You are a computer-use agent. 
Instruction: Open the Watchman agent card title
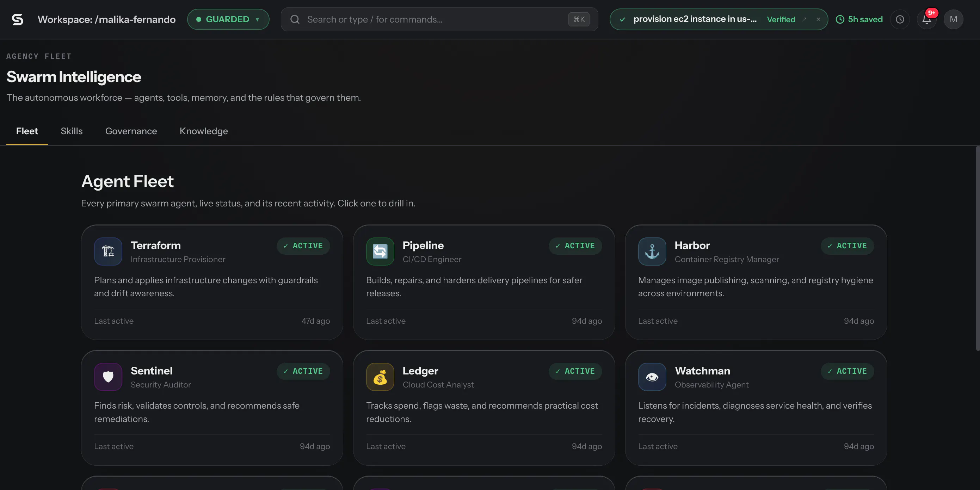[702, 371]
